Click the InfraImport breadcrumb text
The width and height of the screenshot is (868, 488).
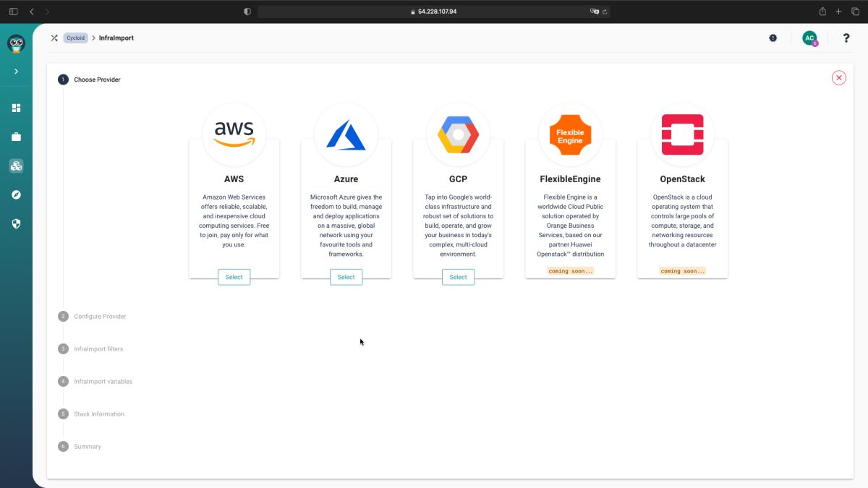coord(116,38)
